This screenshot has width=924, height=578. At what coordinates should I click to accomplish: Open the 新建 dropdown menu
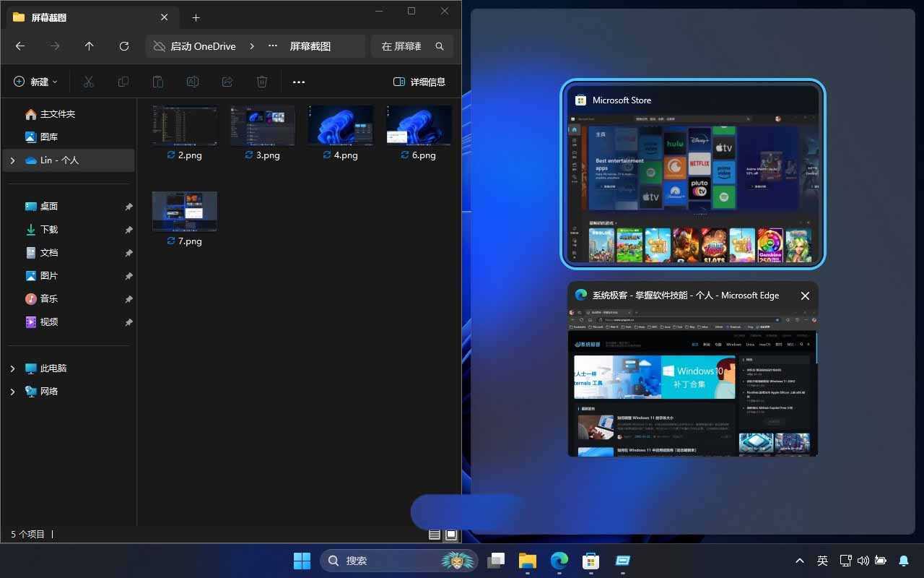[x=35, y=82]
